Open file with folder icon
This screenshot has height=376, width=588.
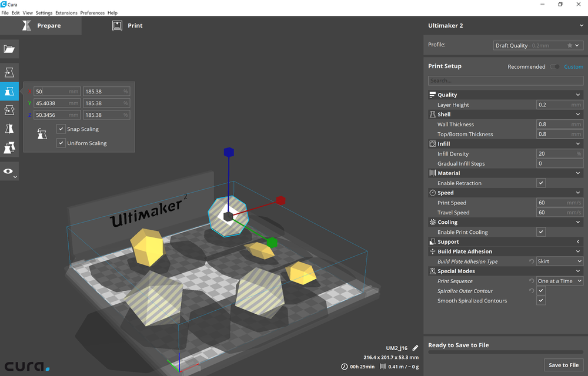coord(9,49)
